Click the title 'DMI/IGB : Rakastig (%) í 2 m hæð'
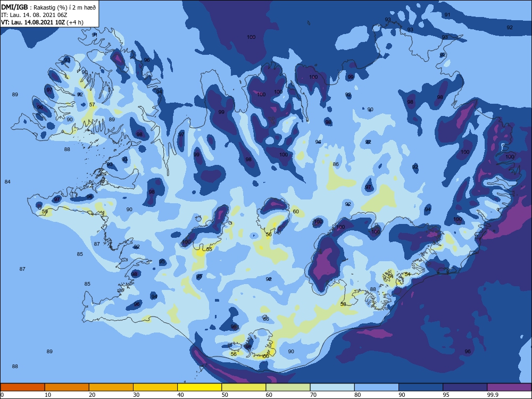The image size is (532, 399). point(48,7)
